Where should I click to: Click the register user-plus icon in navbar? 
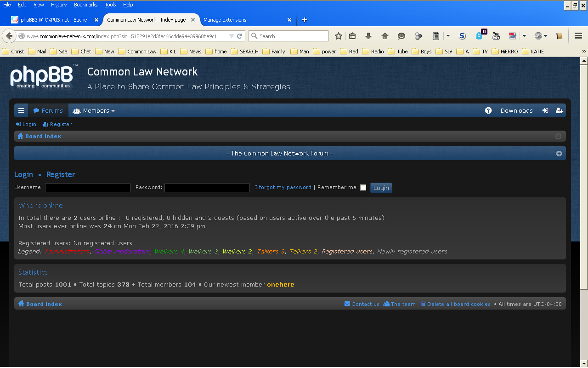pos(559,111)
